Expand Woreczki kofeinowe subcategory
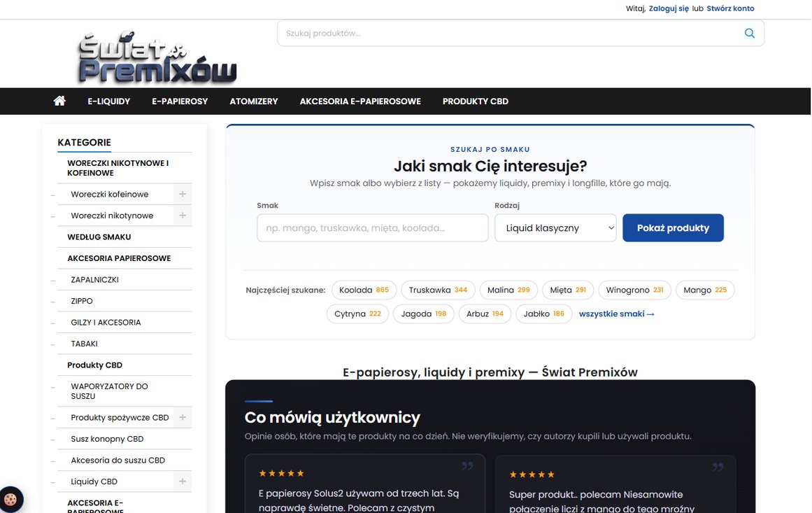The image size is (812, 513). pyautogui.click(x=183, y=194)
